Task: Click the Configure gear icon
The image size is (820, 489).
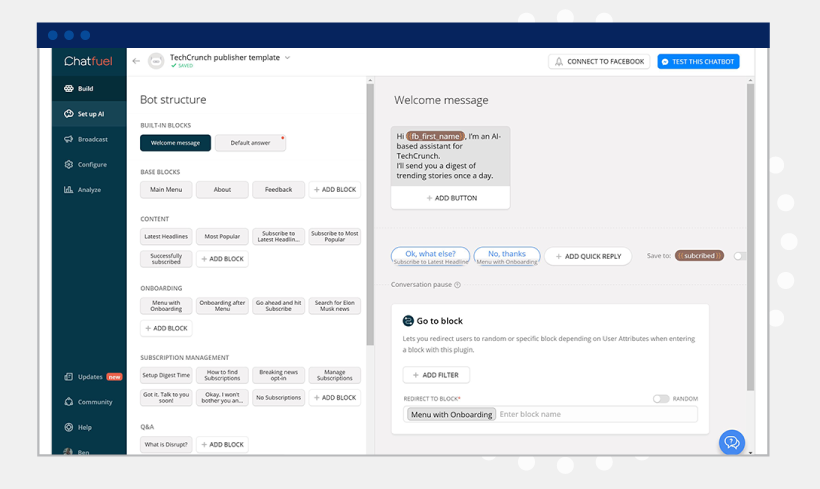Action: 69,164
